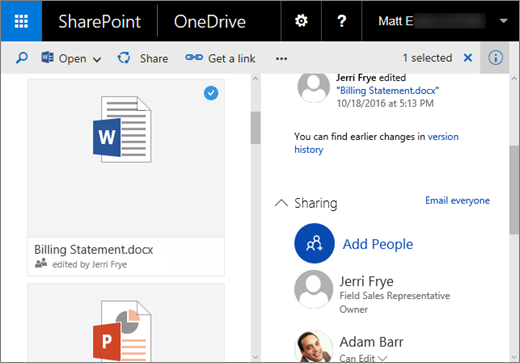Screen dimensions: 520x363
Task: Clear selection with the X icon
Action: 468,58
